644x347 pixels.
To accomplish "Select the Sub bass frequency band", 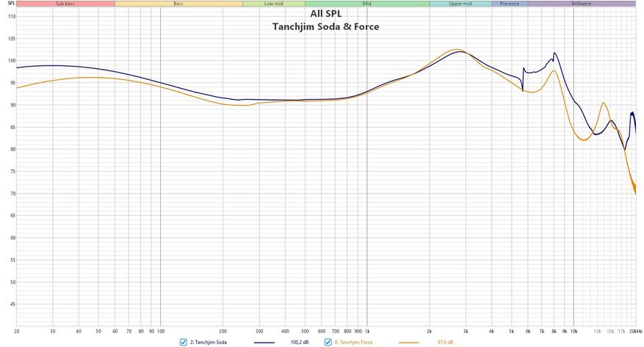I will pos(65,4).
